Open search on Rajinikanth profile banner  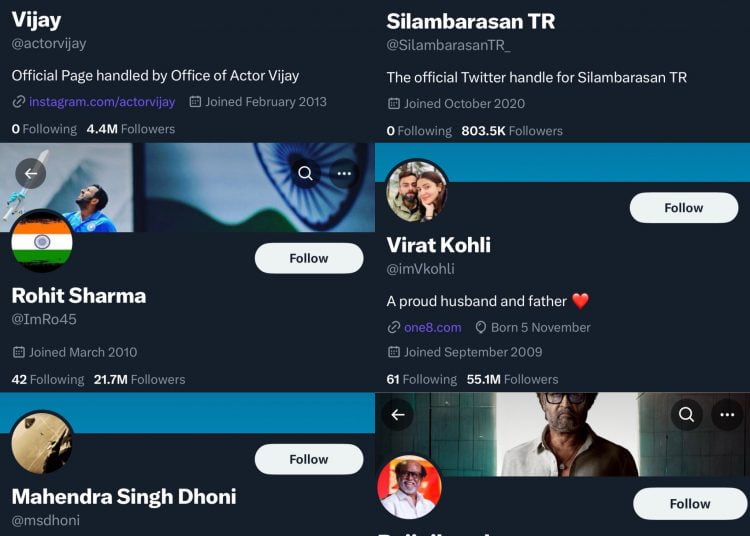[x=686, y=414]
